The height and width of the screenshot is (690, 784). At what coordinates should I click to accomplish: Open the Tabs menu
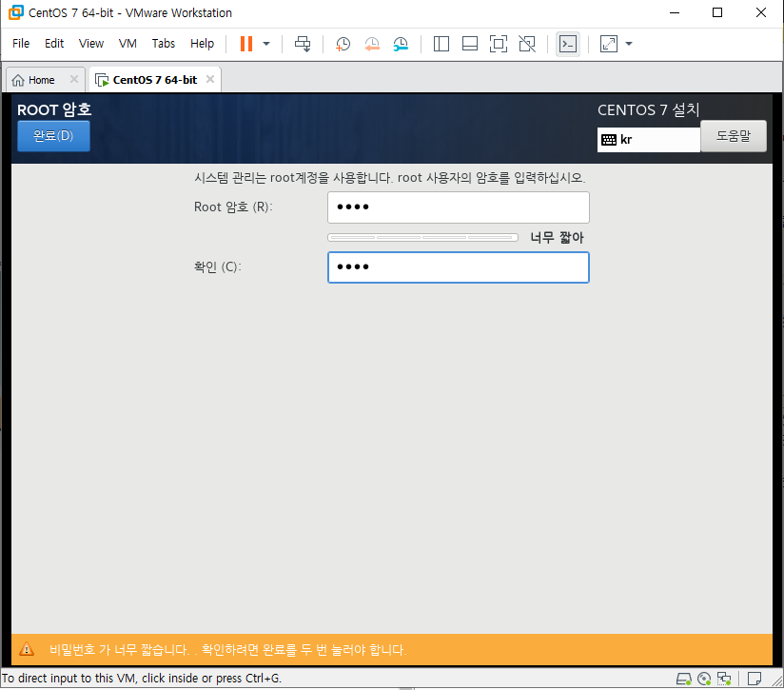[x=164, y=44]
